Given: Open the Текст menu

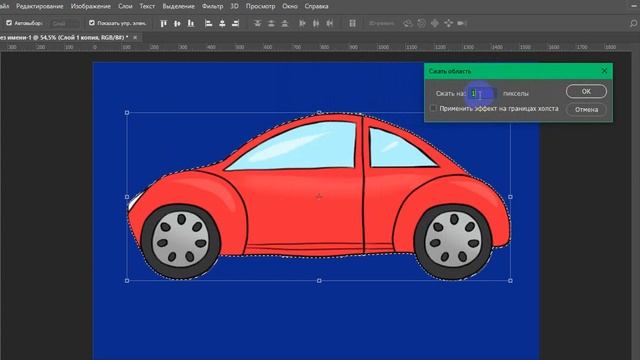Looking at the screenshot, I should click(147, 6).
